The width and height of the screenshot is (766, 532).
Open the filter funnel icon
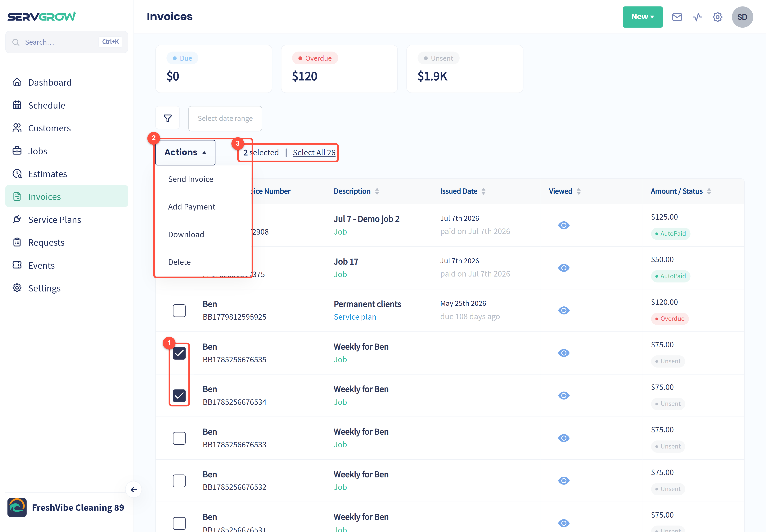click(x=168, y=118)
